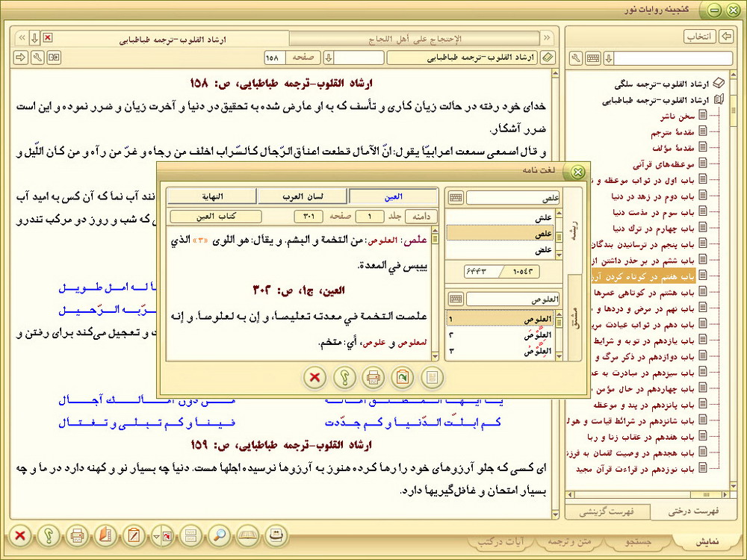Screen dimensions: 747x560
Task: Click the العلوص derivative search field
Action: pos(512,299)
